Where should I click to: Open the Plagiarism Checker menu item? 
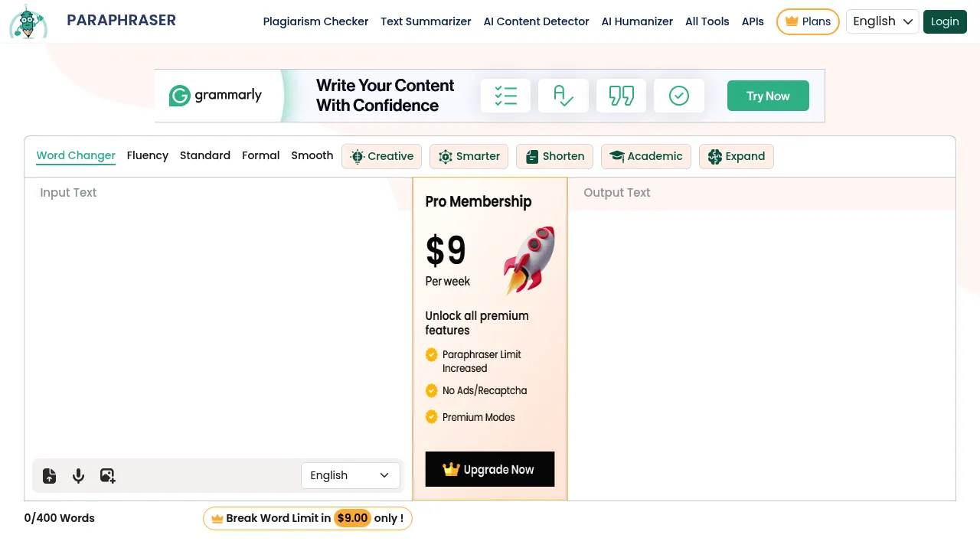tap(315, 21)
